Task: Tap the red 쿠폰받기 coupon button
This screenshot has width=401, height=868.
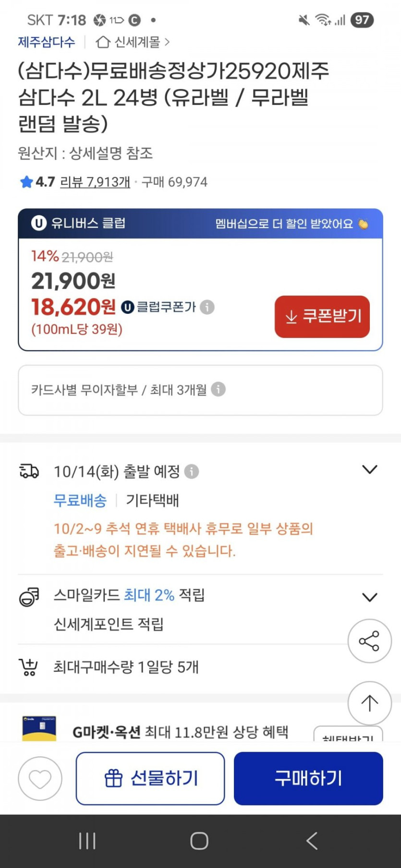Action: click(x=322, y=317)
